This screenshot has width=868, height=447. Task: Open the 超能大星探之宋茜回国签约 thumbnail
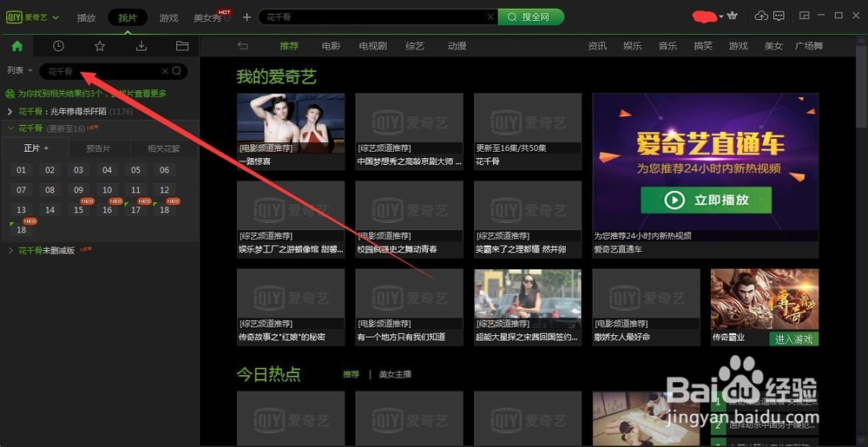tap(528, 299)
